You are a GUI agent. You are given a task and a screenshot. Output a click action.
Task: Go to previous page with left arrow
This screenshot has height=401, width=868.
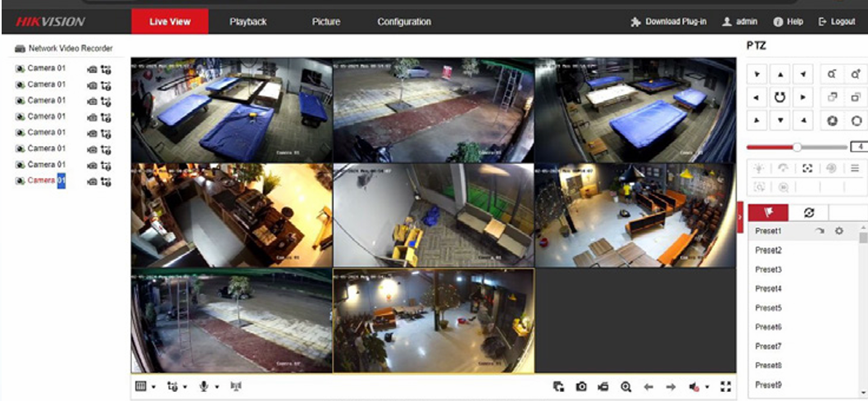click(x=648, y=386)
